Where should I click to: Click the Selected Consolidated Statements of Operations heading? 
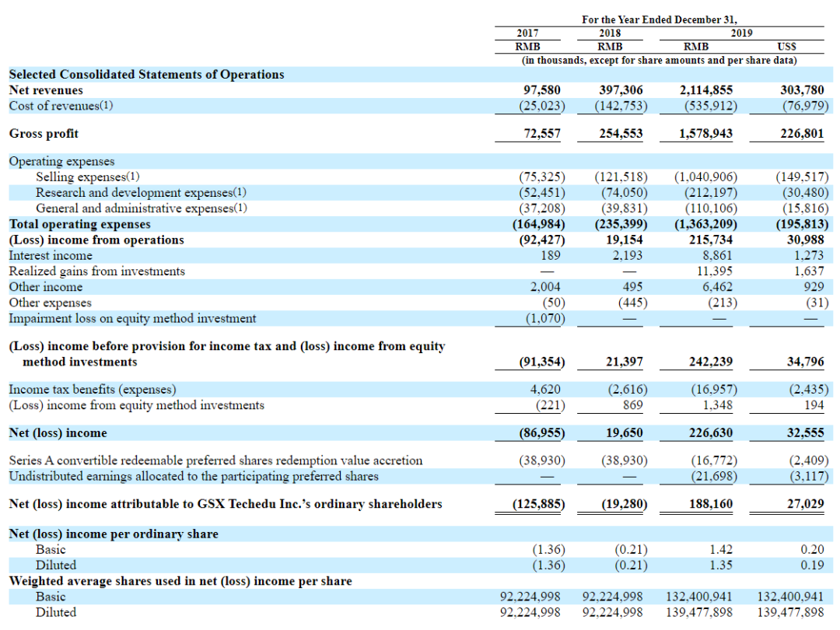point(146,75)
